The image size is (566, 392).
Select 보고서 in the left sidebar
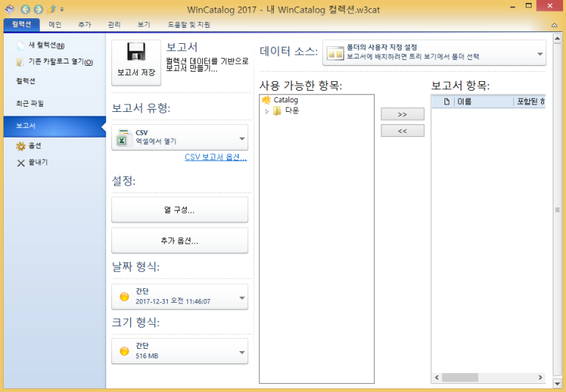point(55,127)
